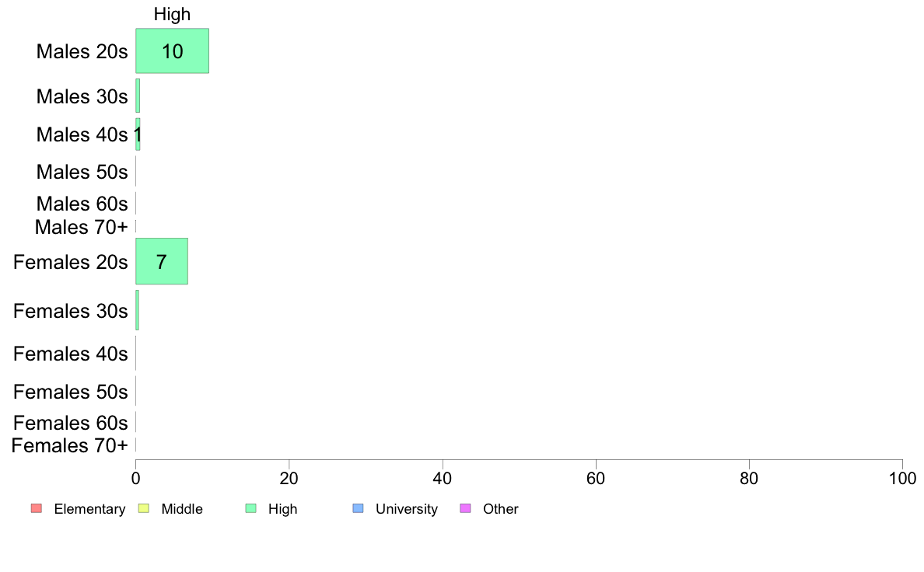Click the Males 40s bar labeled 1
924x572 pixels.
pos(138,134)
